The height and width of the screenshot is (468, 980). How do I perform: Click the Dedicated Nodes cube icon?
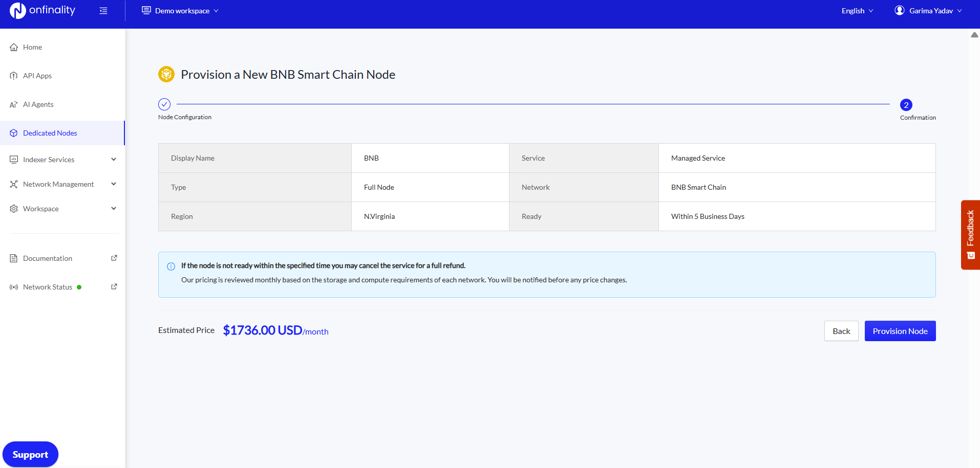pyautogui.click(x=14, y=133)
